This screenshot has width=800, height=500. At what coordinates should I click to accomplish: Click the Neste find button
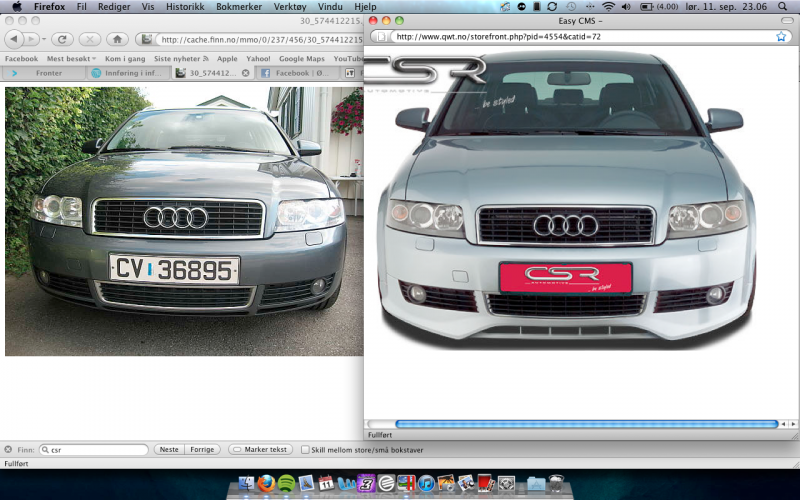coord(169,450)
